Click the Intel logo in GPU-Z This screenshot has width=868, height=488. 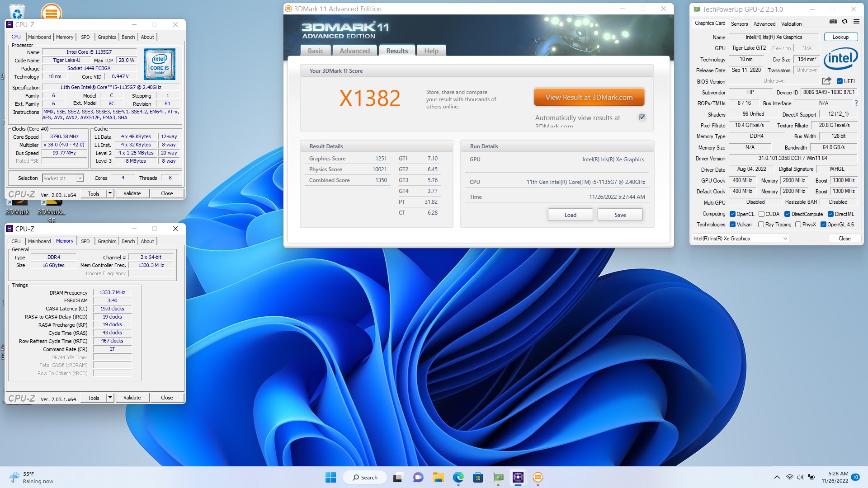point(840,59)
